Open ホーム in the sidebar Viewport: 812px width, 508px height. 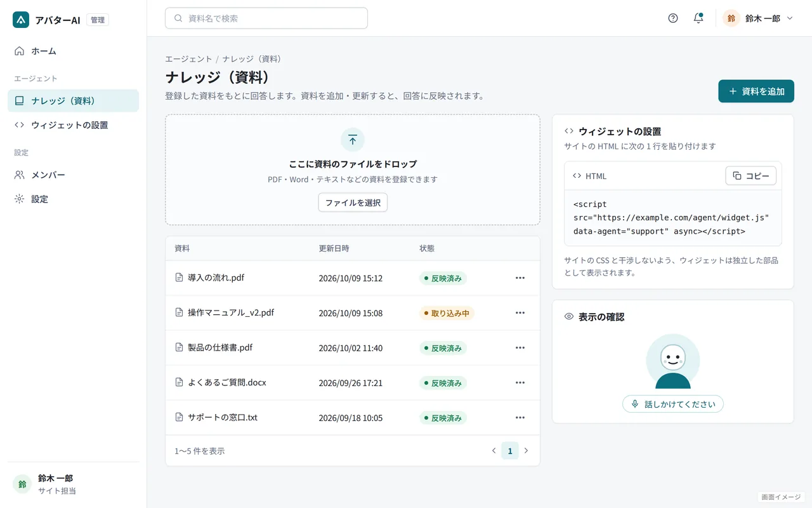coord(73,51)
